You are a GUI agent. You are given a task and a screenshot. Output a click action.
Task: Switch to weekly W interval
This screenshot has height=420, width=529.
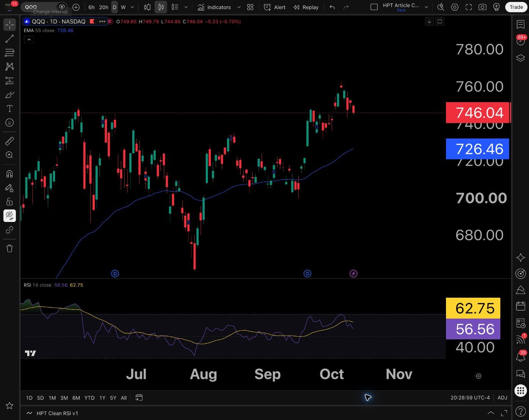(x=123, y=7)
